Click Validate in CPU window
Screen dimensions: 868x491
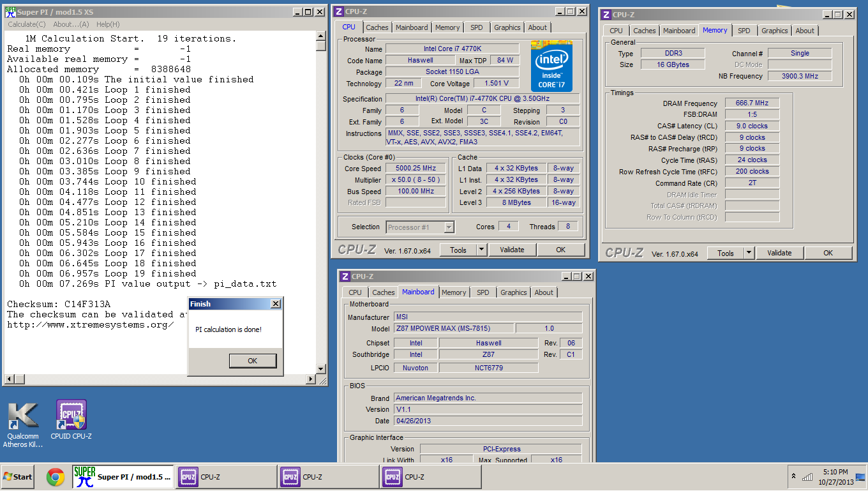[512, 250]
